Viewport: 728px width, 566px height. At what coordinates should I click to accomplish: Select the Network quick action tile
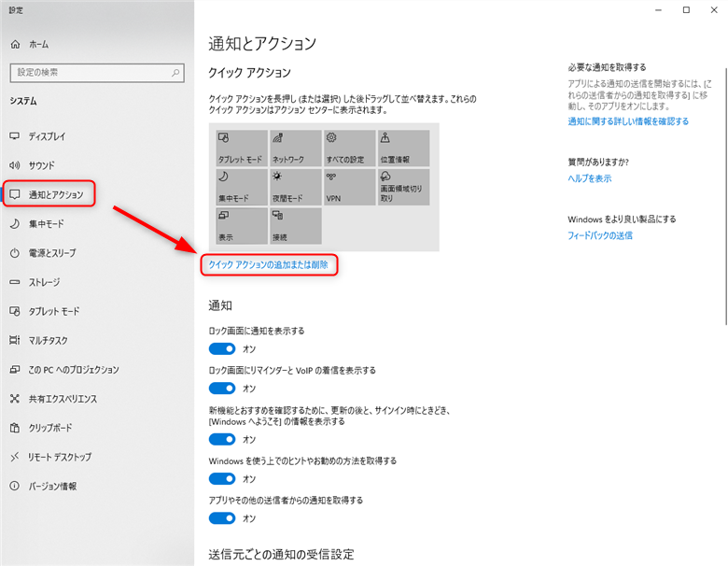click(x=295, y=149)
